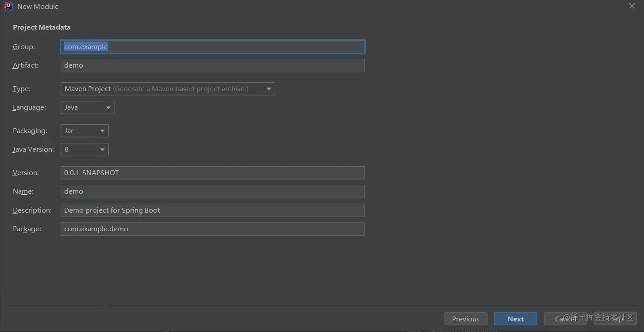Click the Language label

coord(29,107)
